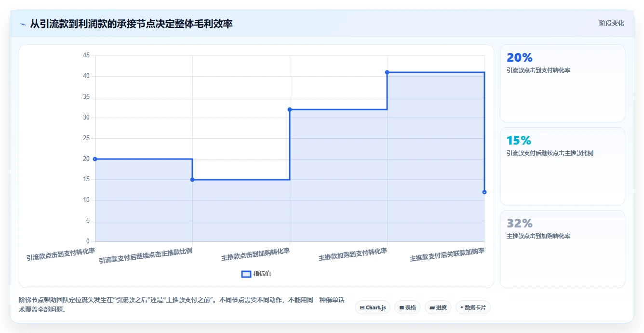Click x-axis label 引流款点击到支付转化率
Viewport: 644px width, 333px height.
pos(61,254)
